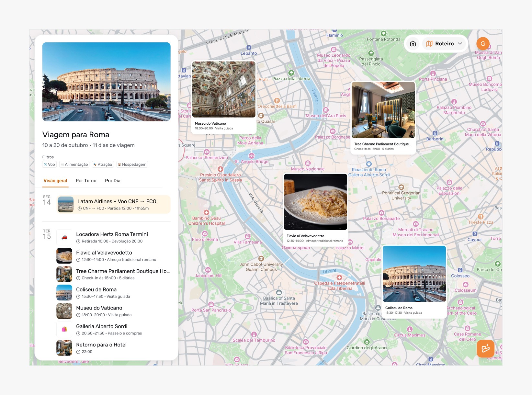The height and width of the screenshot is (395, 532).
Task: Click the Trieste Pizza restaurant pin
Action: 481,217
